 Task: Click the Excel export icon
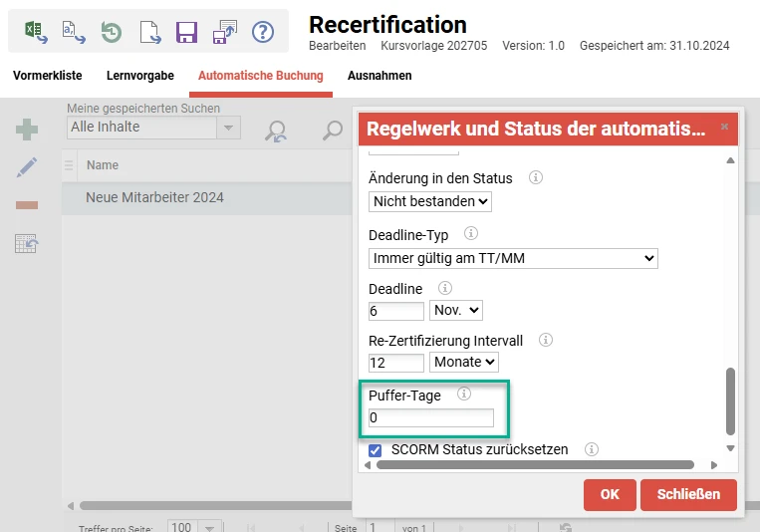36,31
